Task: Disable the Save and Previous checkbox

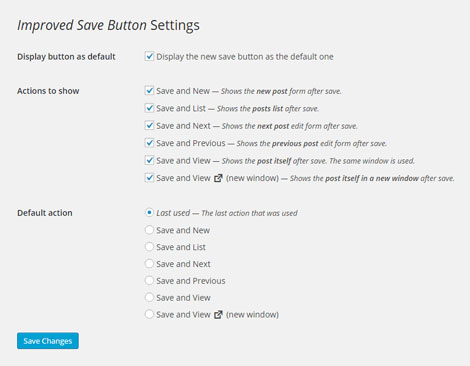Action: (x=149, y=143)
